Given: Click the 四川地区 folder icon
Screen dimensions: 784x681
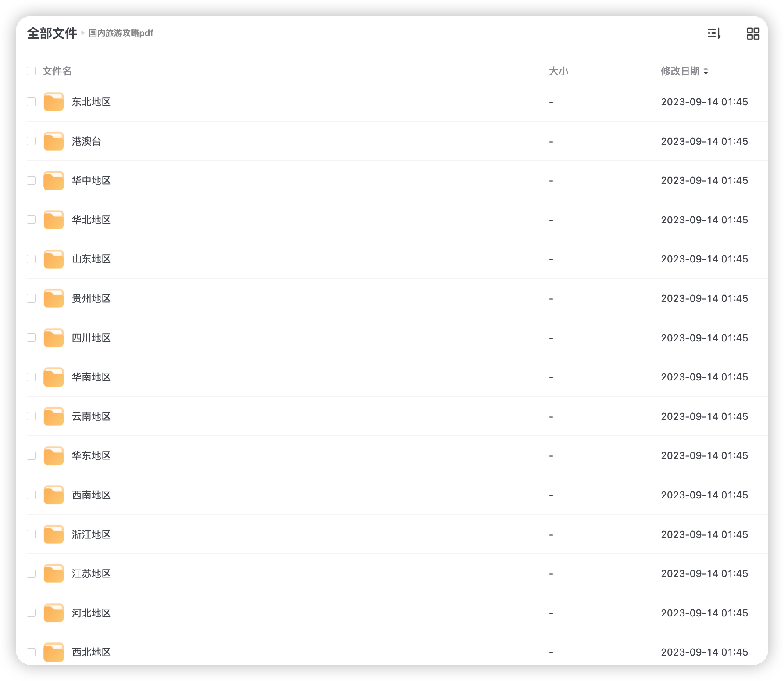Looking at the screenshot, I should pos(53,338).
